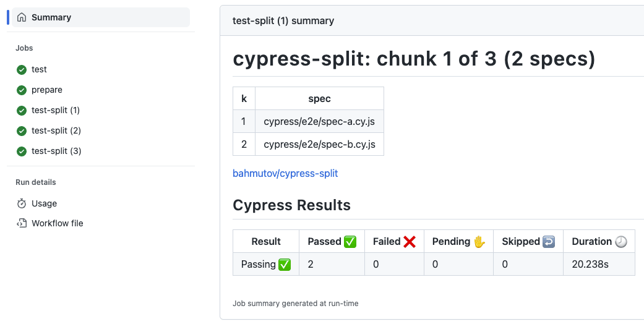Click green check icon next to test

click(x=22, y=70)
